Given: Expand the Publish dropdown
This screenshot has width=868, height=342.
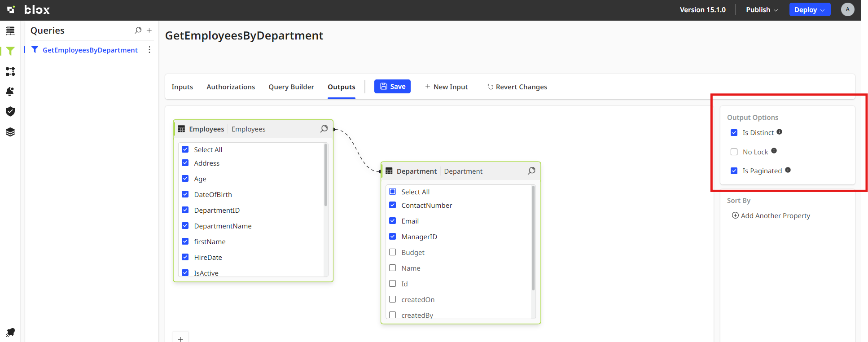Looking at the screenshot, I should (x=762, y=10).
